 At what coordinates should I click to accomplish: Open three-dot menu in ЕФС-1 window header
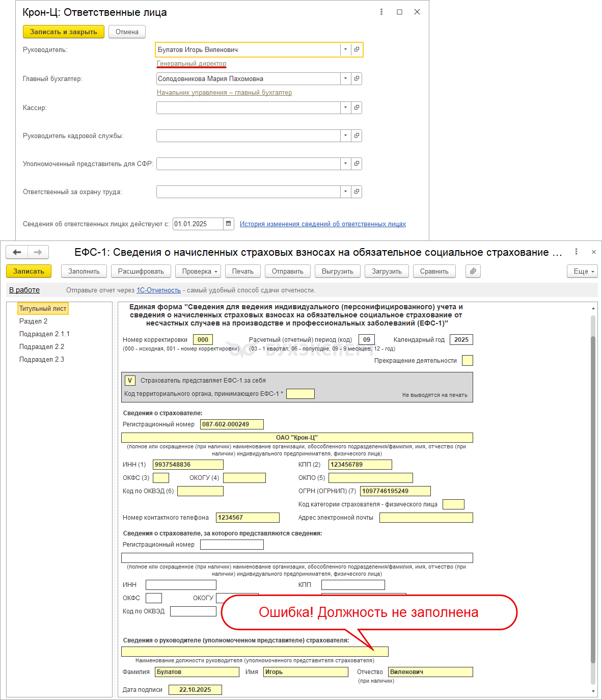coord(576,252)
